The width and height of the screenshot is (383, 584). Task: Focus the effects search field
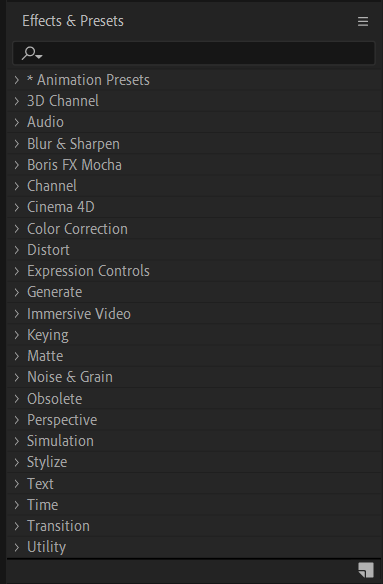pyautogui.click(x=194, y=53)
